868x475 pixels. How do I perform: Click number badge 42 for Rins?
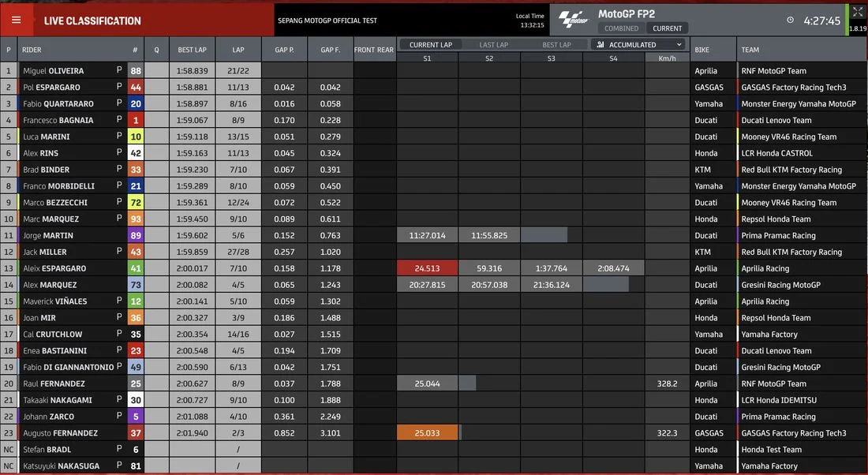[136, 153]
